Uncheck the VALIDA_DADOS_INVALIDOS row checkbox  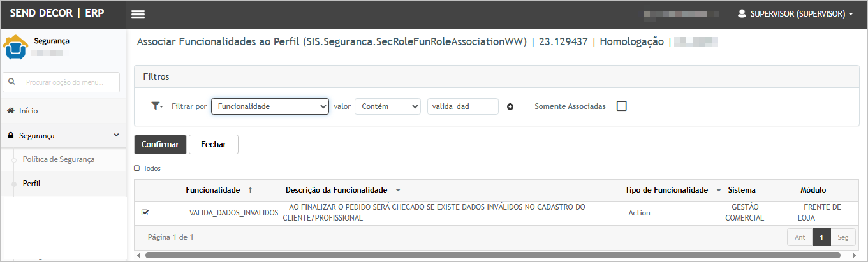tap(145, 212)
